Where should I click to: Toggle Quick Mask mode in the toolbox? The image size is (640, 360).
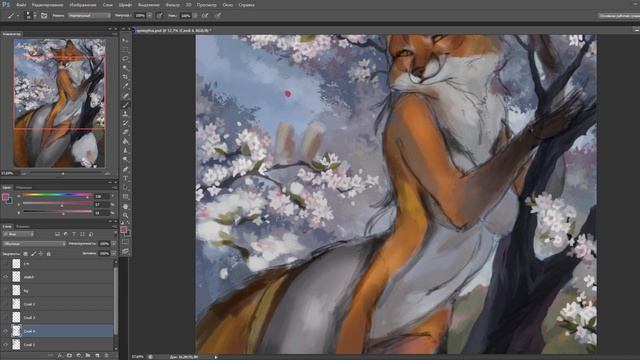[x=125, y=242]
